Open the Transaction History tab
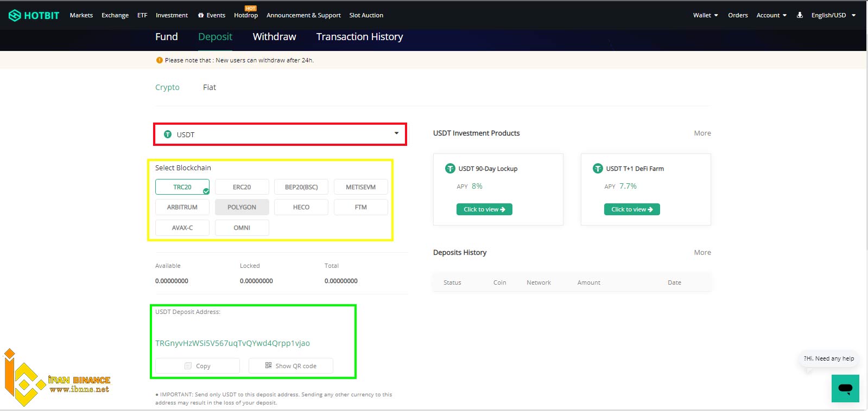Image resolution: width=868 pixels, height=411 pixels. click(359, 37)
